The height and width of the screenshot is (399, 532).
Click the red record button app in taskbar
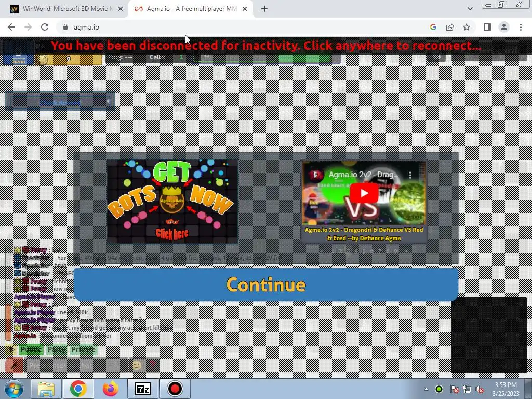point(175,389)
